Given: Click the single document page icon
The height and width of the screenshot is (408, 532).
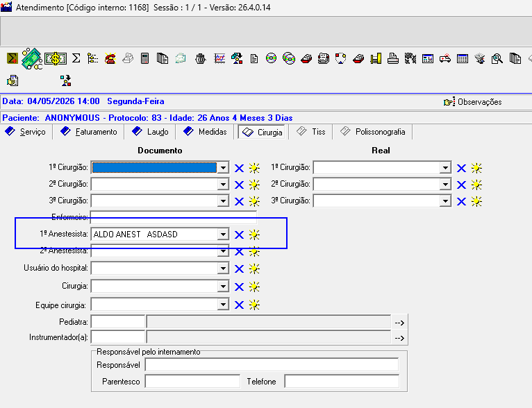Looking at the screenshot, I should 253,59.
